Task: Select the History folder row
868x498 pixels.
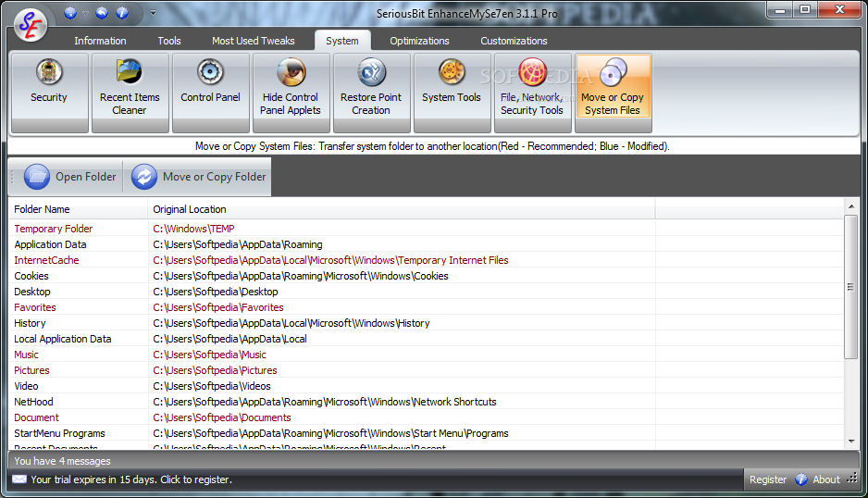Action: pyautogui.click(x=426, y=323)
